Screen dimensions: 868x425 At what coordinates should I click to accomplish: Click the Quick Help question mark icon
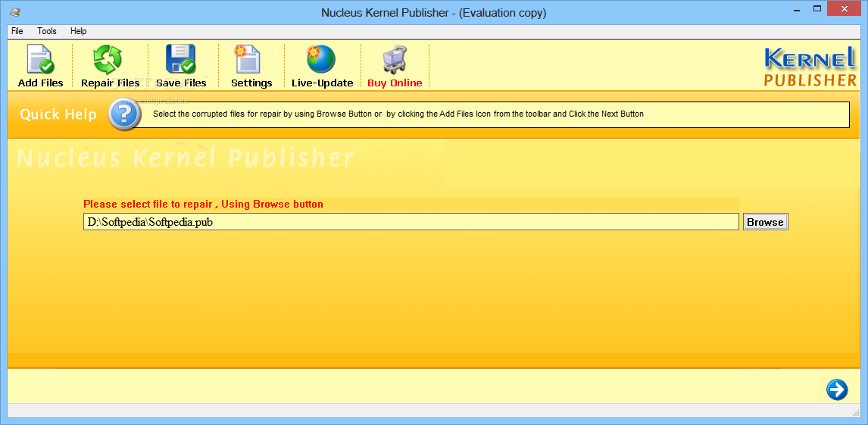point(124,114)
